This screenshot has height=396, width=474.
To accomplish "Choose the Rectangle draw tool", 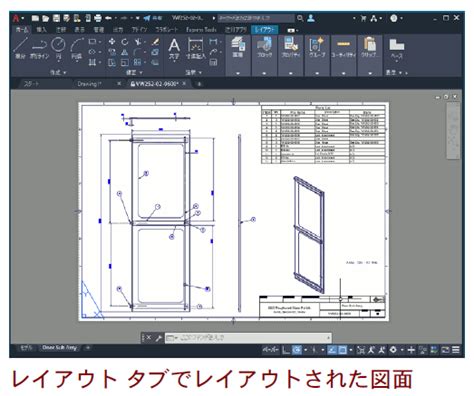I will pos(92,42).
